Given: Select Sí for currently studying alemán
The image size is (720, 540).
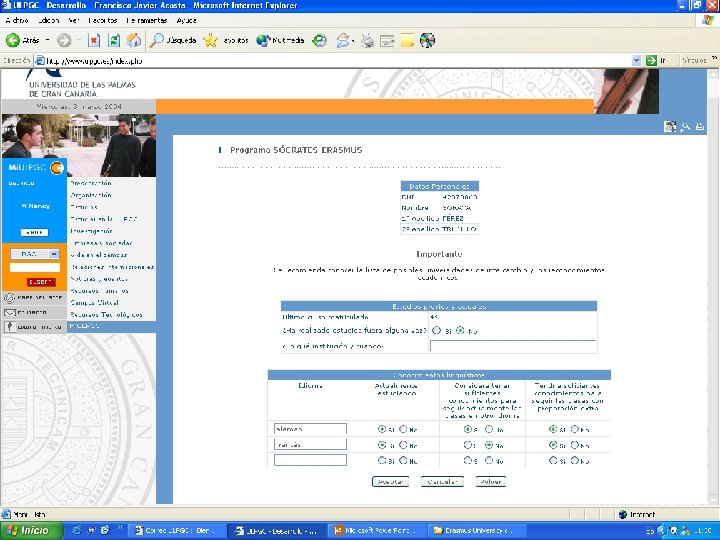Looking at the screenshot, I should (382, 429).
